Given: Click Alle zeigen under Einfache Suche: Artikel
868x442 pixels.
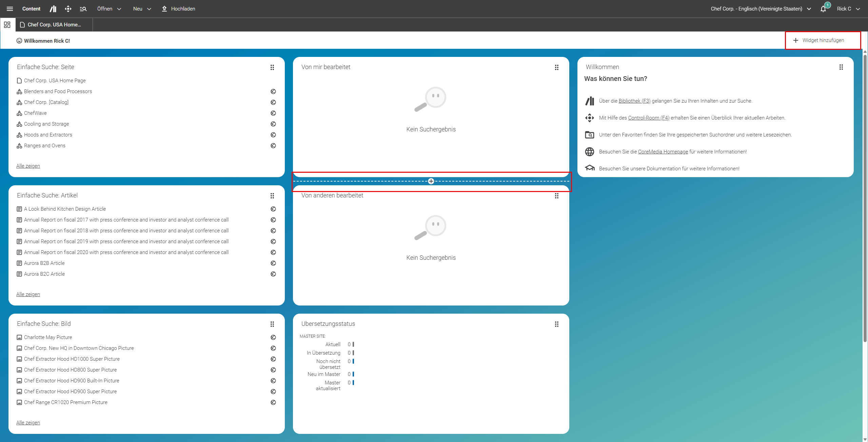Looking at the screenshot, I should 28,294.
